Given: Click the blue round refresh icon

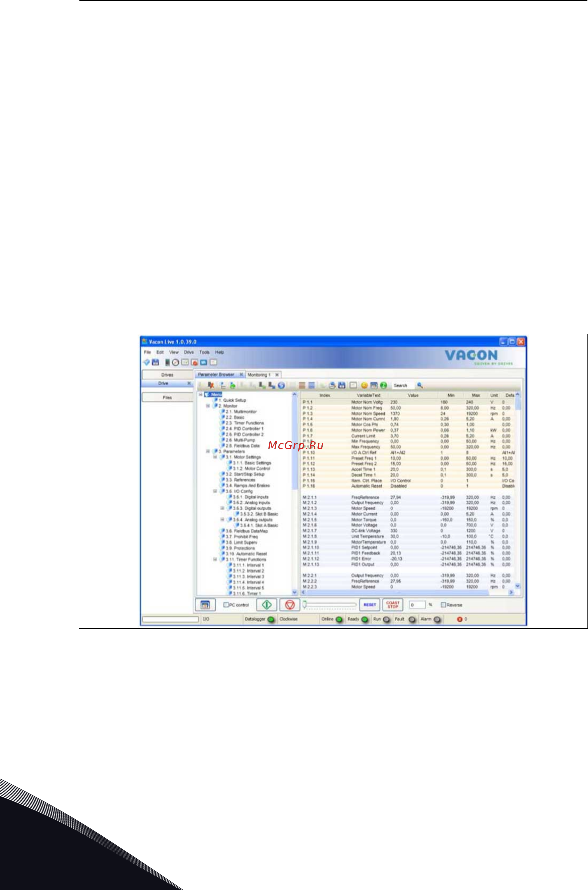Looking at the screenshot, I should tap(281, 385).
